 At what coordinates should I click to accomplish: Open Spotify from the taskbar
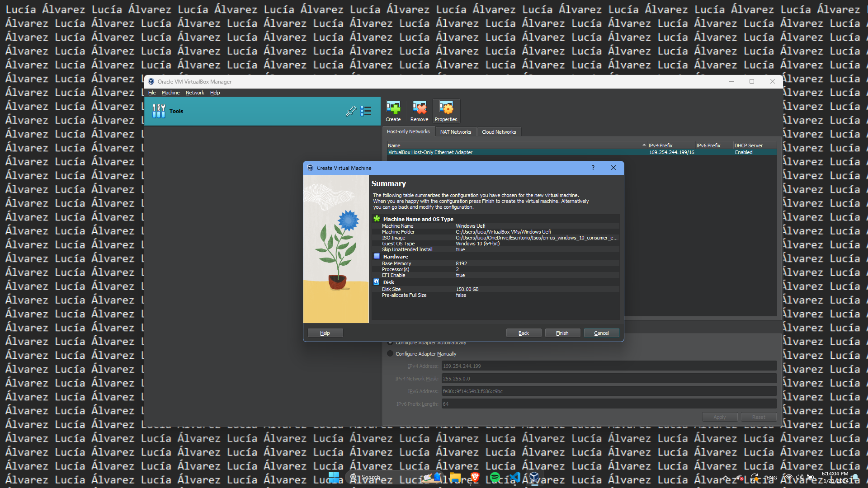(495, 477)
